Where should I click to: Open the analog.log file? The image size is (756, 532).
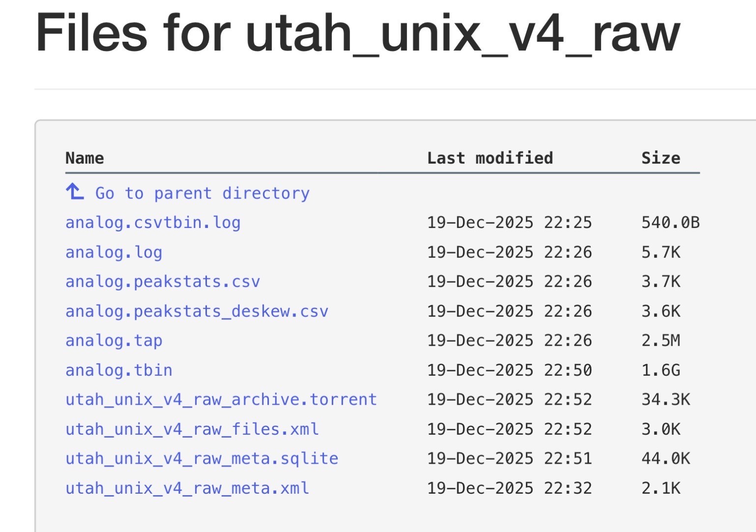(x=114, y=252)
